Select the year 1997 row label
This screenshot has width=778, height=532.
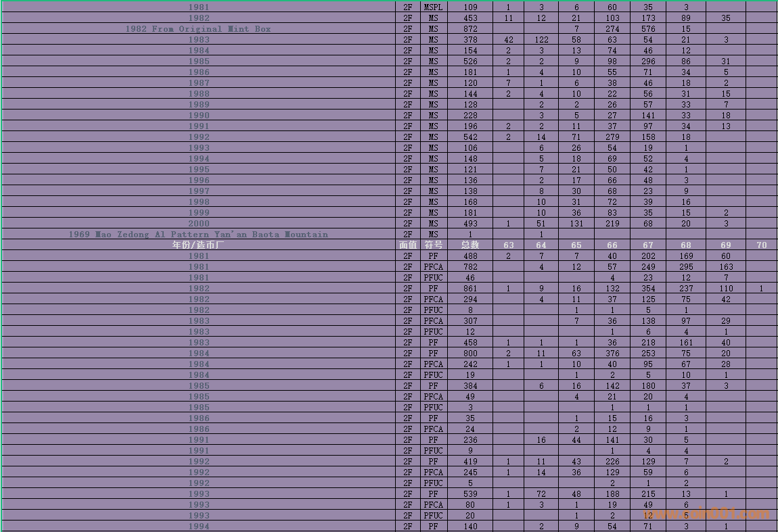[x=198, y=191]
